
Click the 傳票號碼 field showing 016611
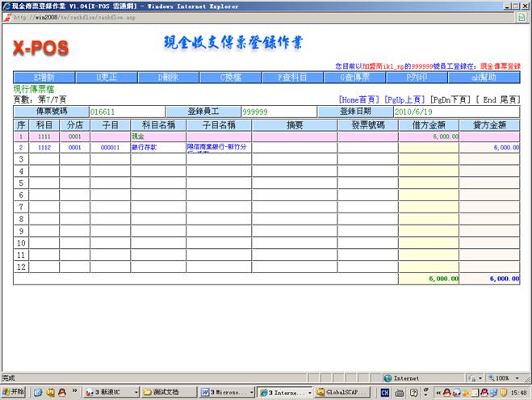[126, 112]
